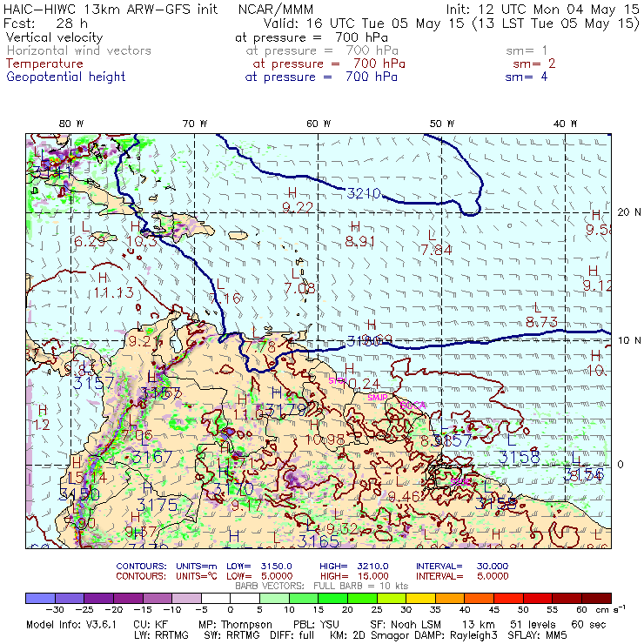Screen dimensions: 644x644
Task: Click the blue 'CONTOURS: UNITS=m' legend text
Action: point(167,567)
